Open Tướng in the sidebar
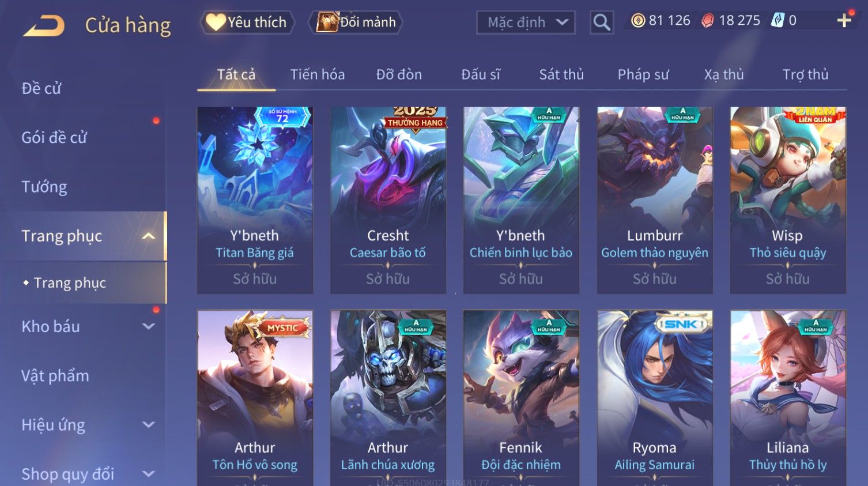The width and height of the screenshot is (868, 486). (x=44, y=187)
